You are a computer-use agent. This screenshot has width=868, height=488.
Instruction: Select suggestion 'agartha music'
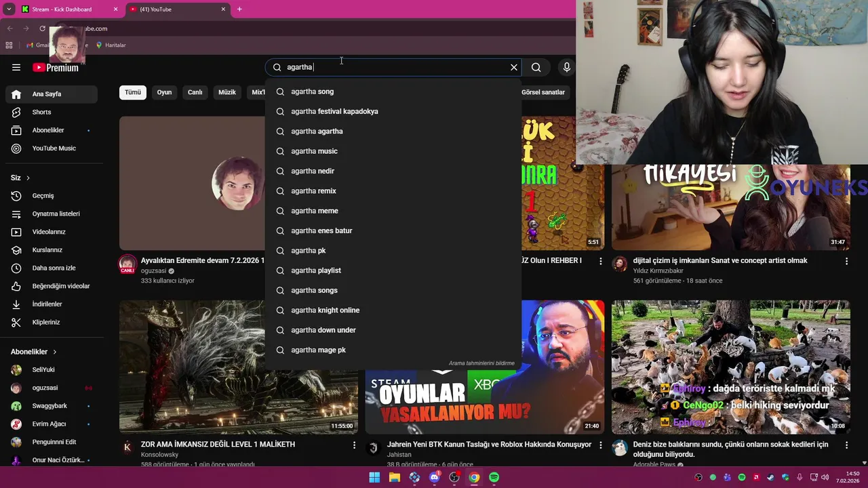[x=393, y=151]
